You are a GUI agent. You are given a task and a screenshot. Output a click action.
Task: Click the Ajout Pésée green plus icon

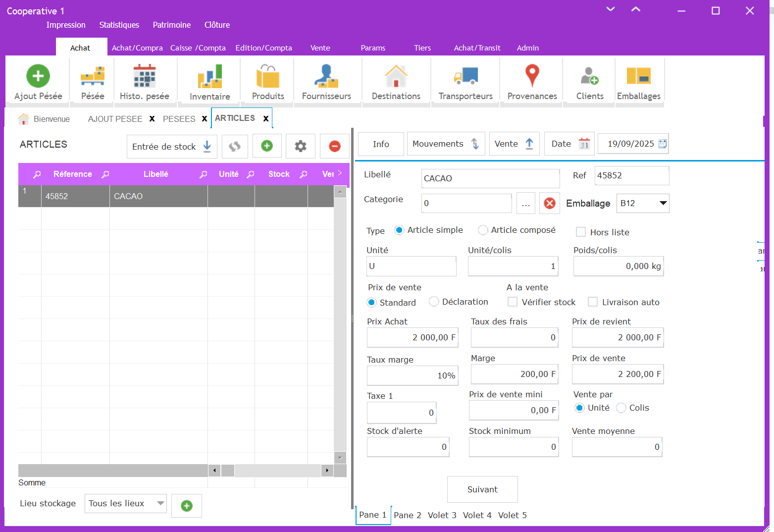[x=38, y=76]
